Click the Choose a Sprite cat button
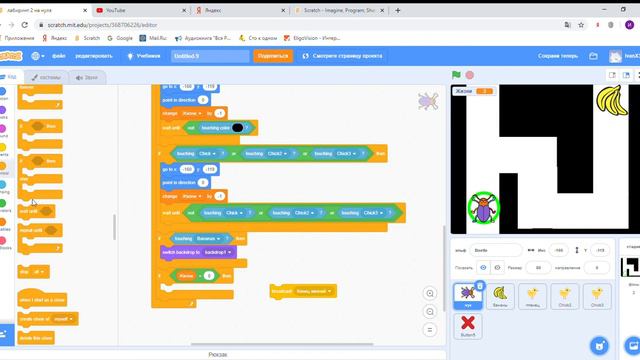Screen dimensions: 640x360 tap(599, 346)
